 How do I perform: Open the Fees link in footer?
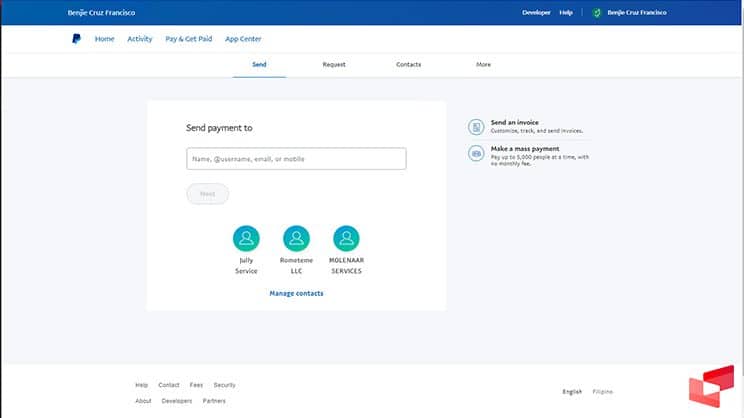[x=196, y=385]
